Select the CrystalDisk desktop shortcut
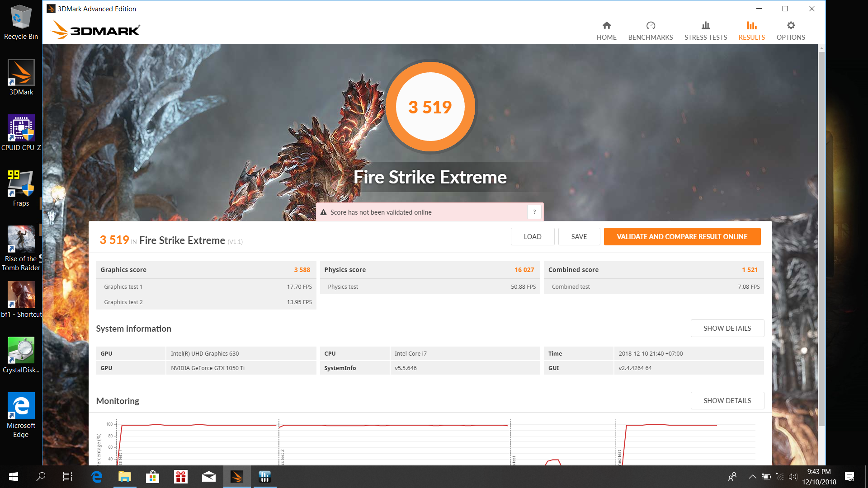Viewport: 868px width, 488px height. 21,356
